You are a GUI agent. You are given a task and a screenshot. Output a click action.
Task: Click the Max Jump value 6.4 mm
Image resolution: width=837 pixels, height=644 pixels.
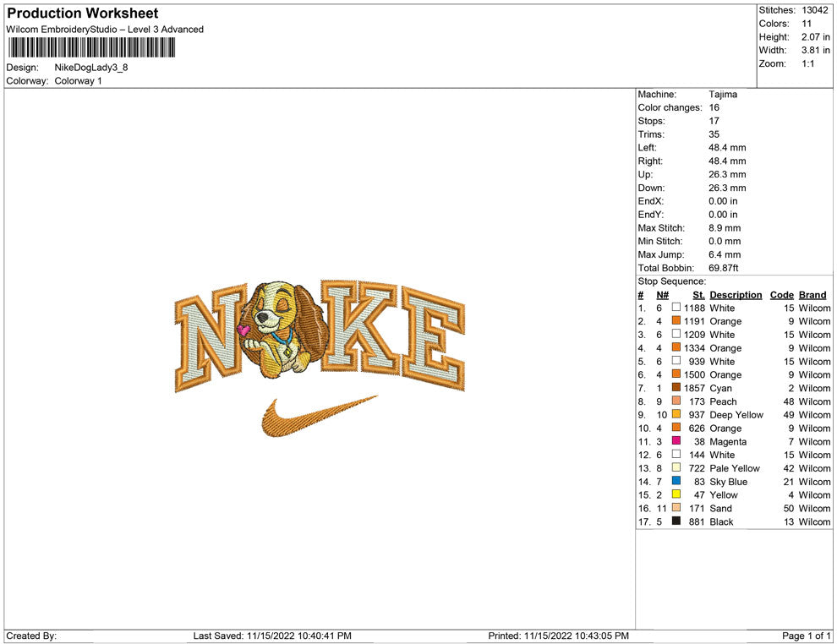pos(725,254)
